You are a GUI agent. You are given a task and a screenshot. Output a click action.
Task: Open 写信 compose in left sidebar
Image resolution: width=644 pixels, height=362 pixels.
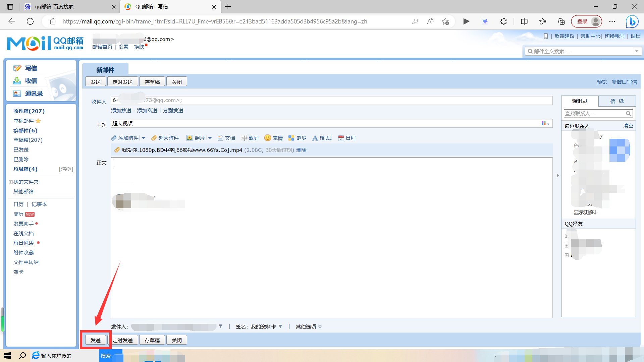pyautogui.click(x=31, y=68)
